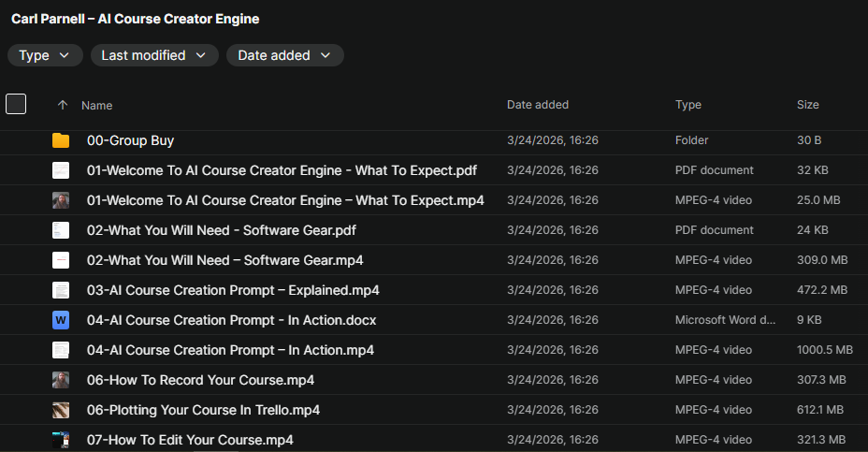The image size is (868, 452).
Task: Open 07-How To Edit Your Course.mp4
Action: click(x=190, y=440)
